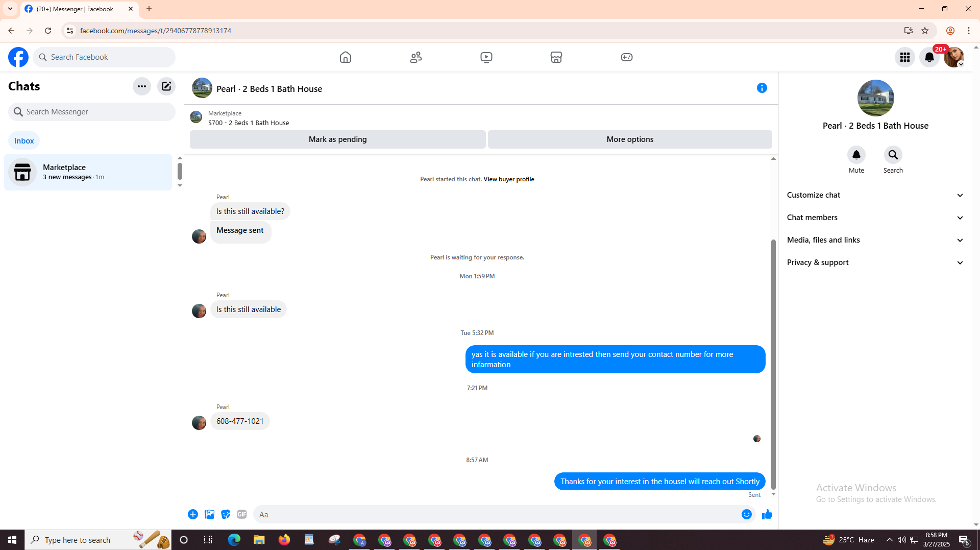Start a new message with compose icon
The width and height of the screenshot is (980, 550).
pos(166,86)
